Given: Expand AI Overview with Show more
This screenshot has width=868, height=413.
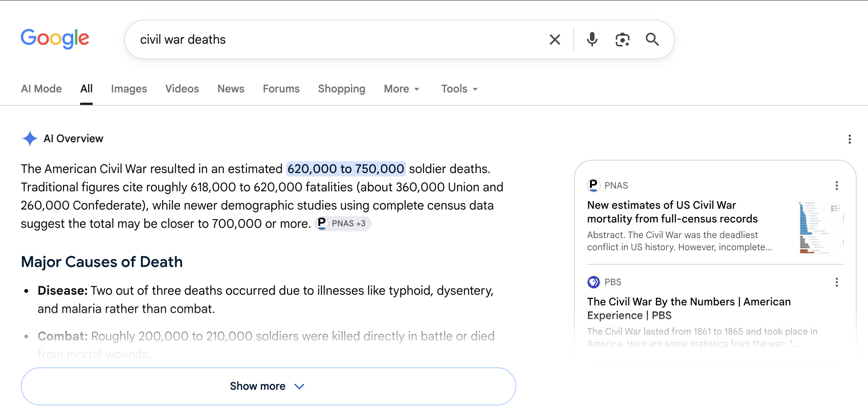Looking at the screenshot, I should coord(269,386).
